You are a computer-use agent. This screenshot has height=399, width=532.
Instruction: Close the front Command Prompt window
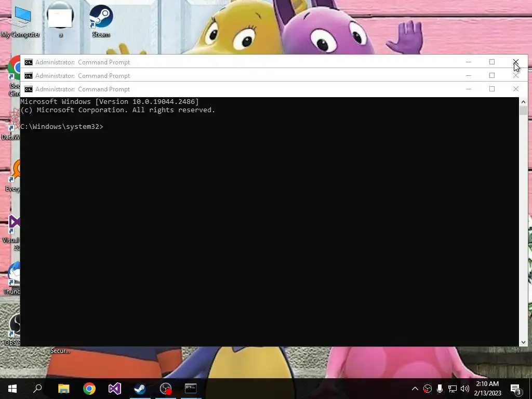(516, 89)
